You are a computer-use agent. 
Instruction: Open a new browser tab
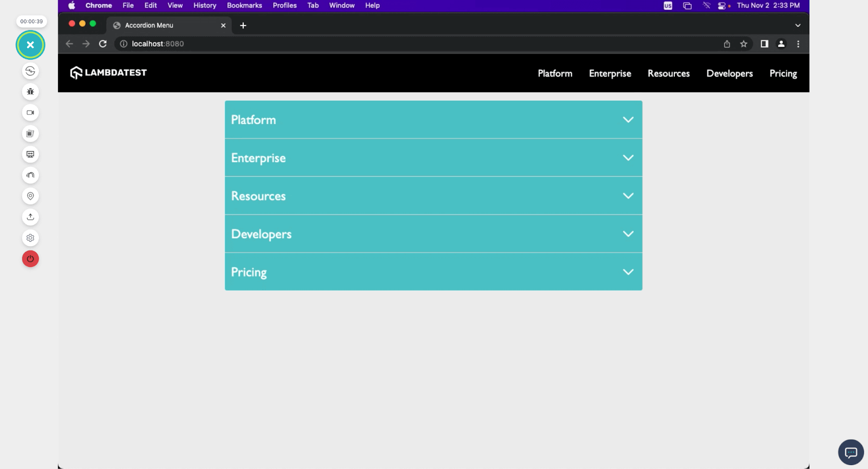pyautogui.click(x=243, y=25)
